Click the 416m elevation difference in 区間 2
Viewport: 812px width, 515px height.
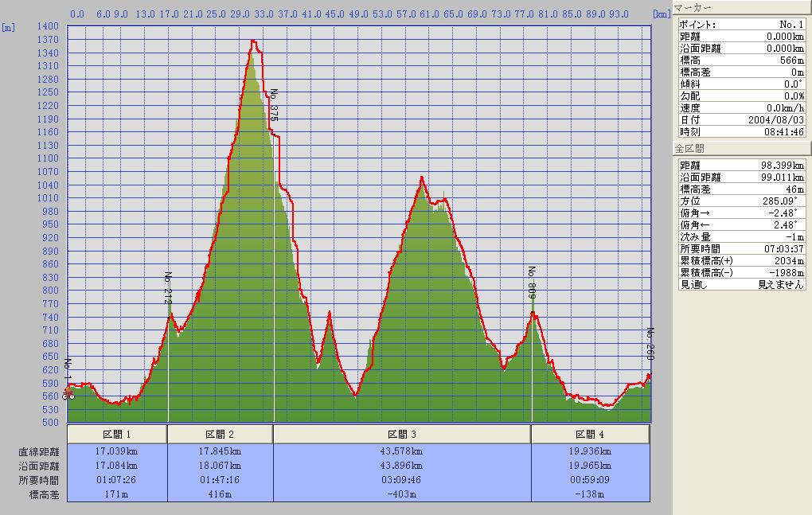coord(220,494)
